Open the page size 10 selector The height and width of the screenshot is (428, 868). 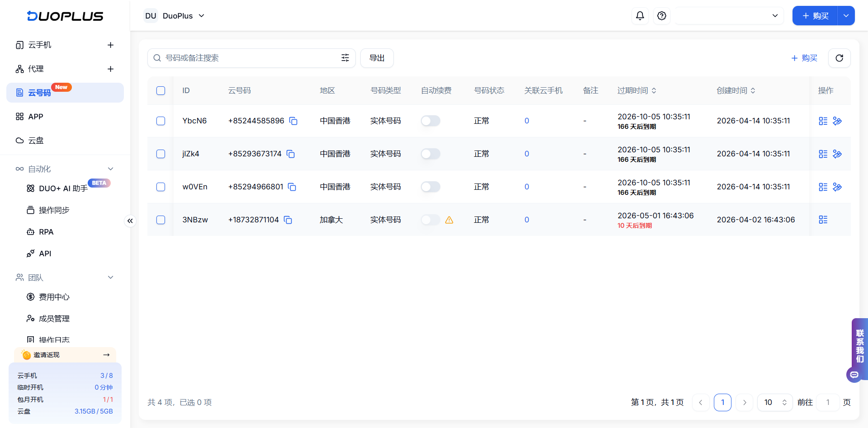tap(775, 402)
